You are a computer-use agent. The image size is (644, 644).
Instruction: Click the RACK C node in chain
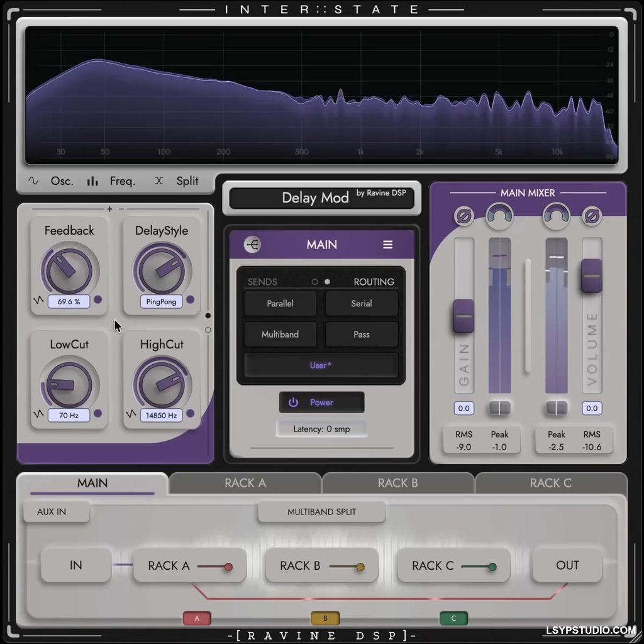pos(454,565)
